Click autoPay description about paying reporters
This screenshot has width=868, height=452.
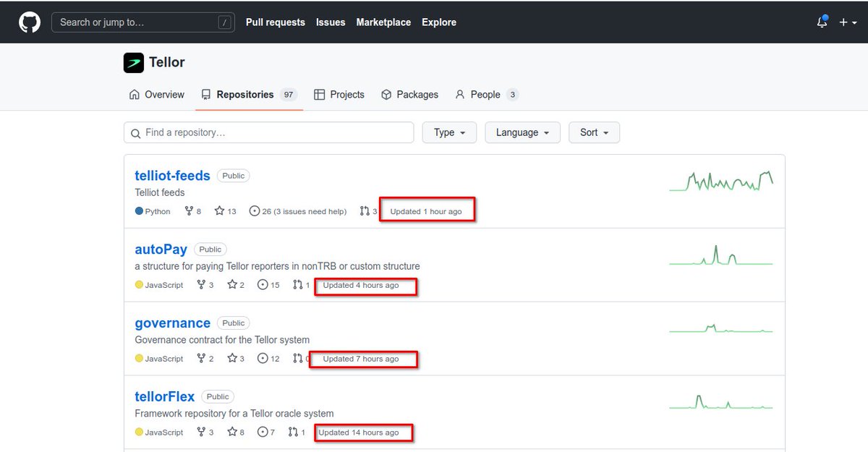pyautogui.click(x=277, y=266)
